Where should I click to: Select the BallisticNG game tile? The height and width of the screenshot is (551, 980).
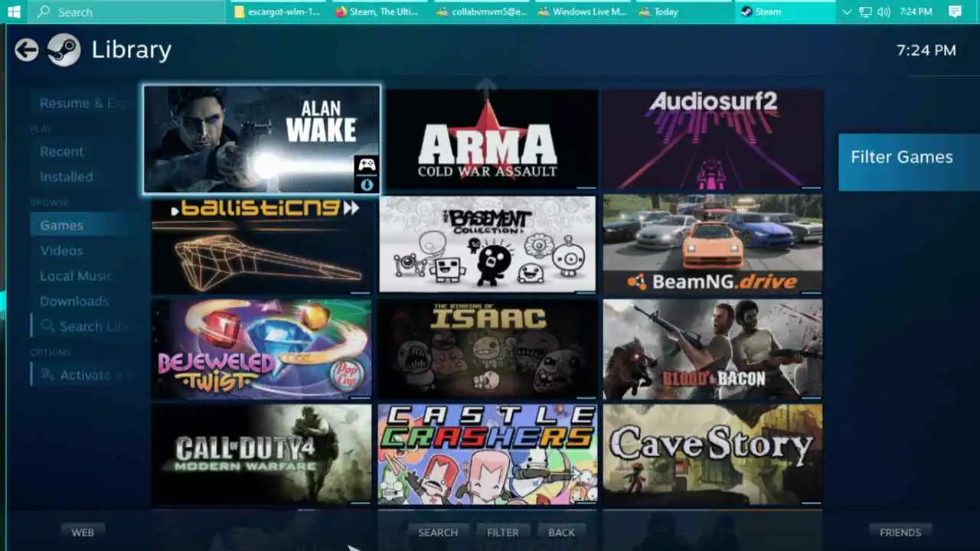tap(261, 245)
